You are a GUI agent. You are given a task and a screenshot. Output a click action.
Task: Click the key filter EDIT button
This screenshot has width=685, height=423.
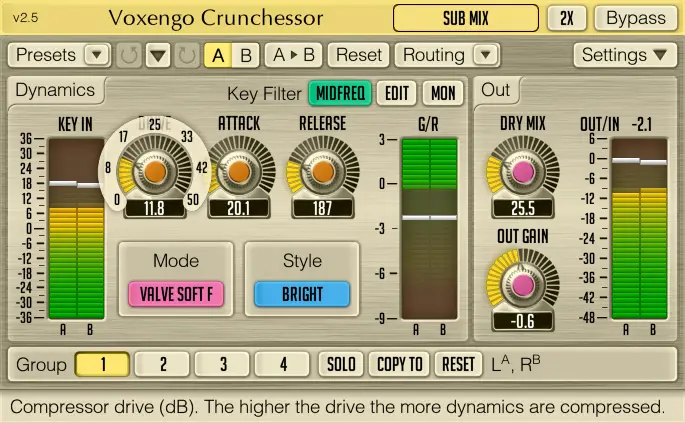click(397, 93)
